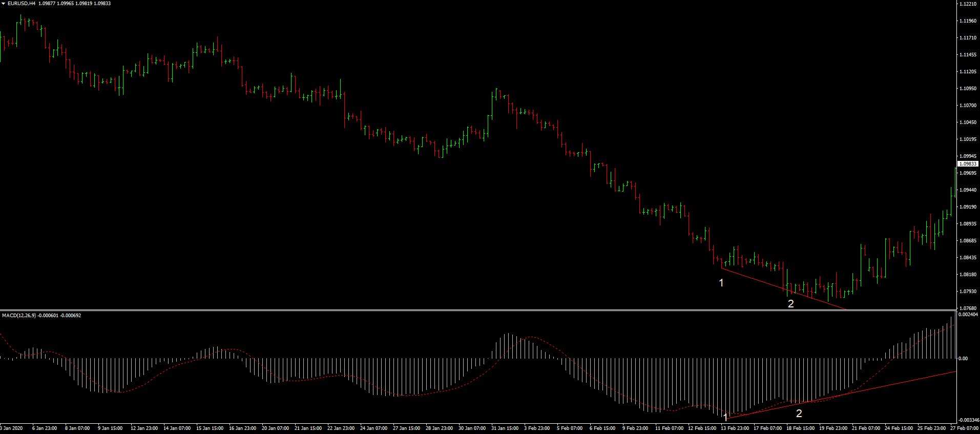Click the -0.003346 MACD scale minimum
This screenshot has width=980, height=434.
(x=968, y=420)
